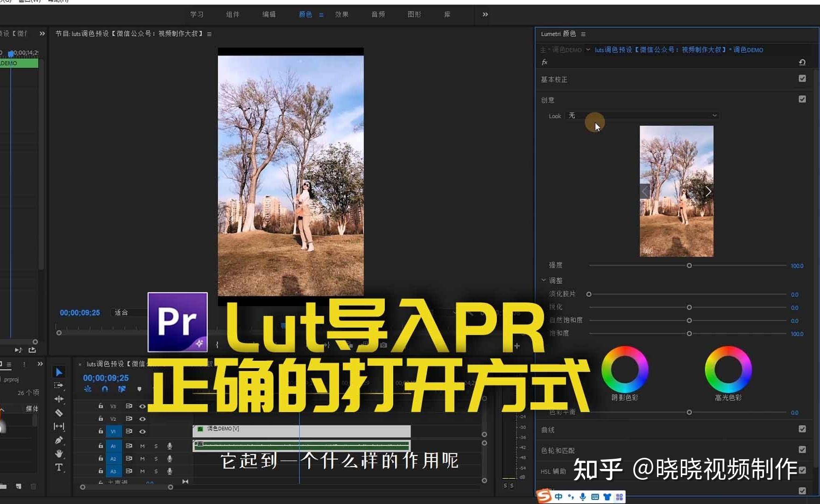Open Lumetri Color panel menu
Viewport: 820px width, 504px height.
point(583,34)
